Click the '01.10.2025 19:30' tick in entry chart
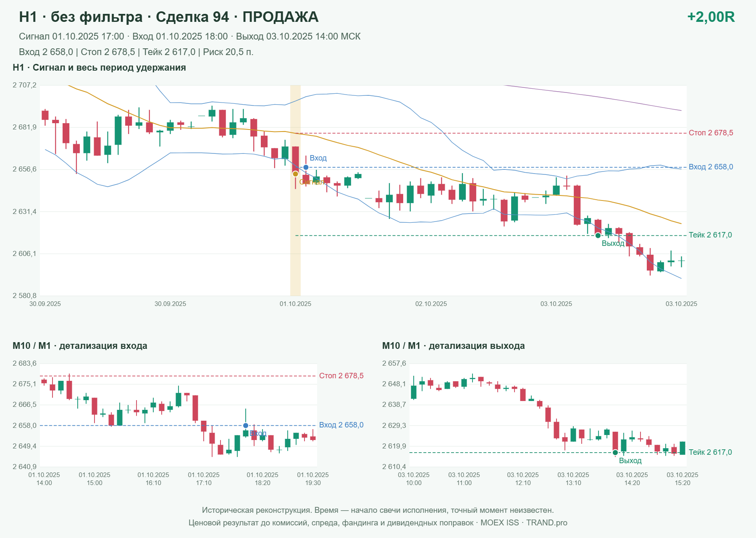 point(313,479)
